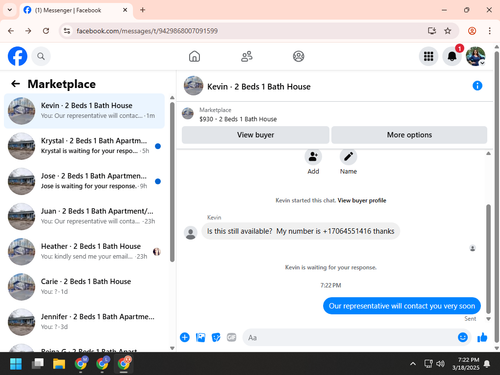This screenshot has height=375, width=500.
Task: Show hidden tray icons chevron
Action: [x=413, y=364]
